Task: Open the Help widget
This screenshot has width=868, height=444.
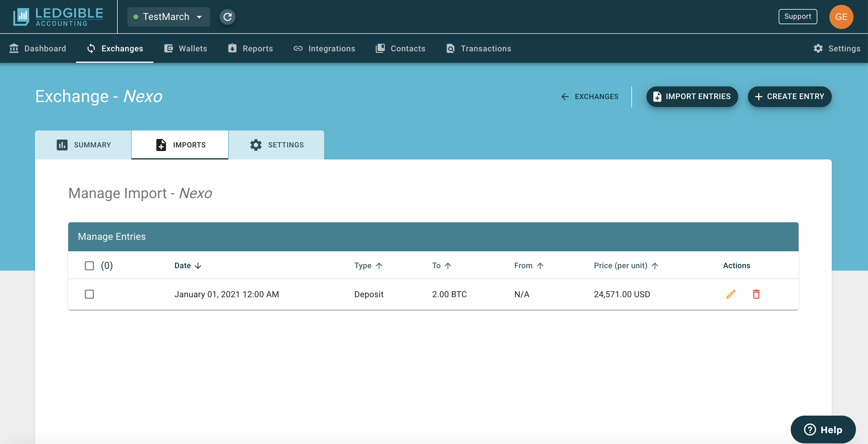Action: [823, 430]
